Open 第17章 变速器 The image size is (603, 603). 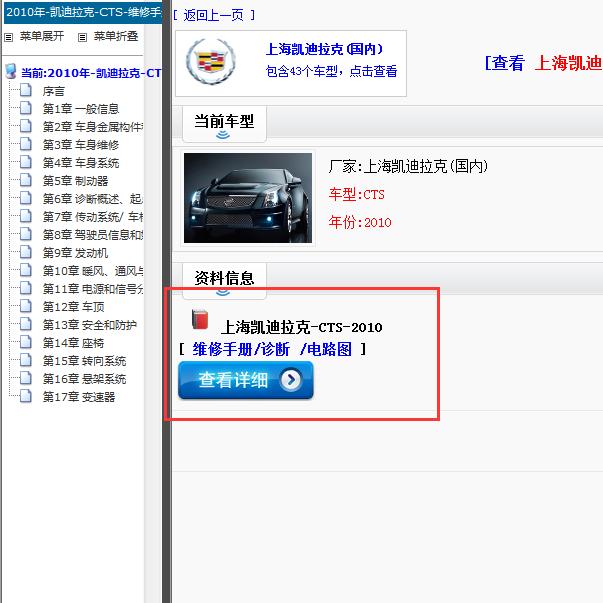pyautogui.click(x=79, y=397)
